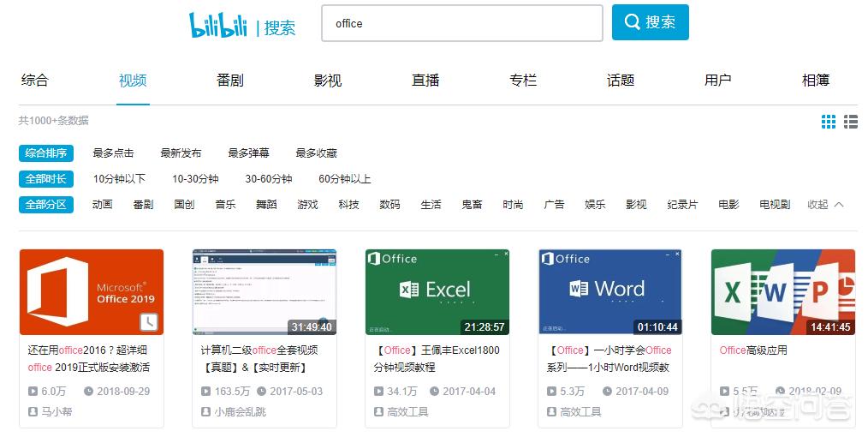
Task: Filter by 音乐 category
Action: [225, 205]
